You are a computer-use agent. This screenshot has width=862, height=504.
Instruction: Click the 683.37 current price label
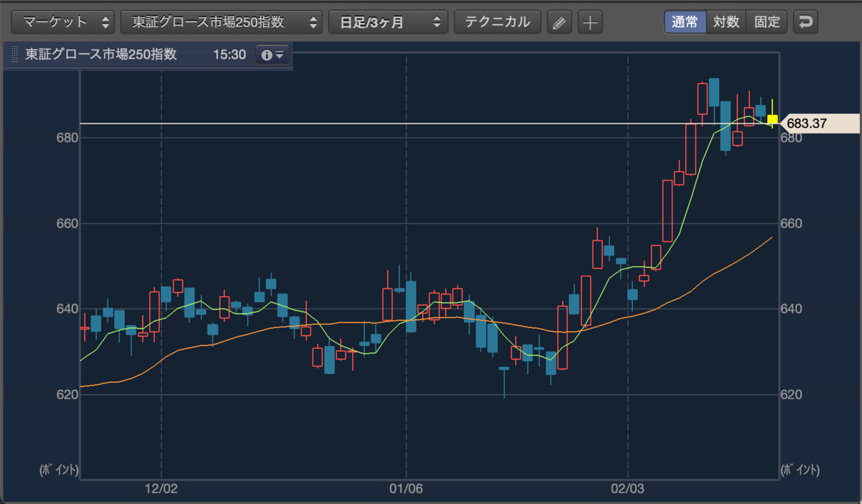pos(819,123)
